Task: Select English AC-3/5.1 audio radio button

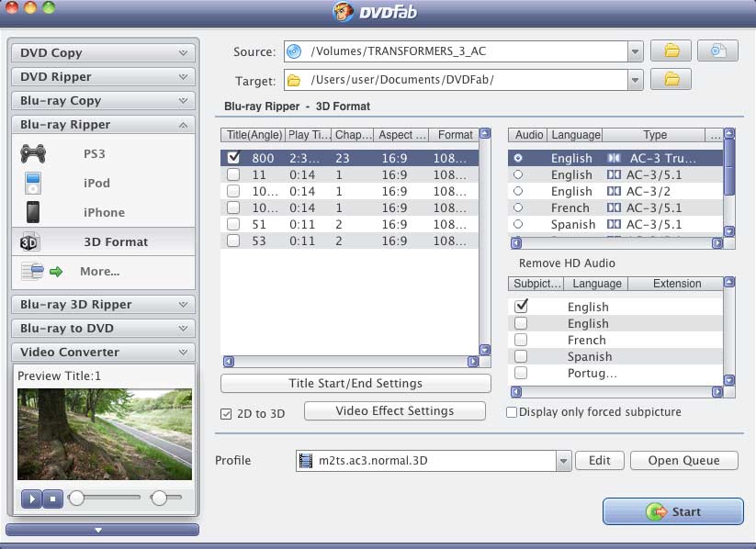Action: tap(518, 174)
